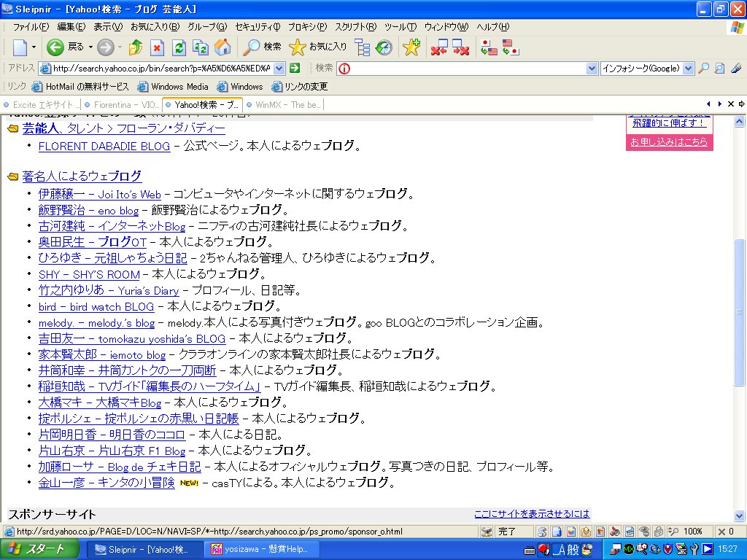Click the ここにサイトを表示させるには link
The image size is (747, 560).
[x=532, y=514]
